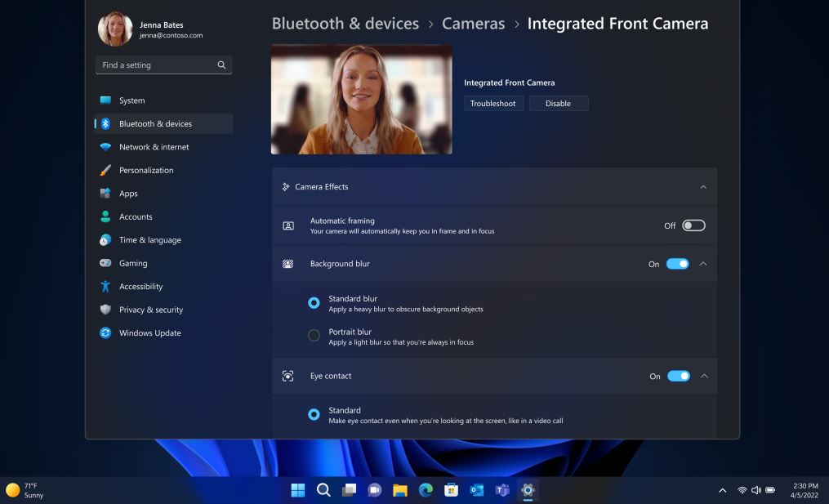Open Microsoft Edge from the taskbar

pos(425,490)
